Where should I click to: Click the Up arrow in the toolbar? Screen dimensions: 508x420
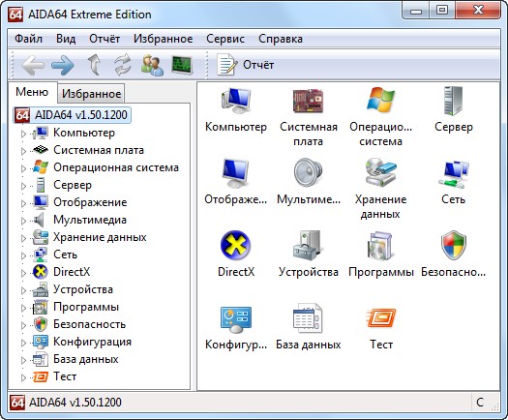[94, 65]
